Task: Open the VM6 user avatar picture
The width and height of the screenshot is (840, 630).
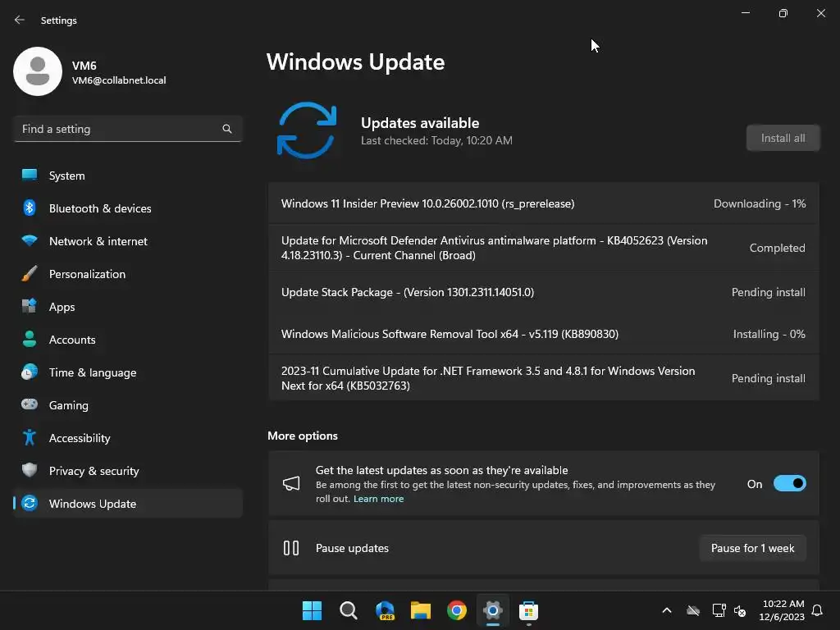Action: [x=38, y=71]
